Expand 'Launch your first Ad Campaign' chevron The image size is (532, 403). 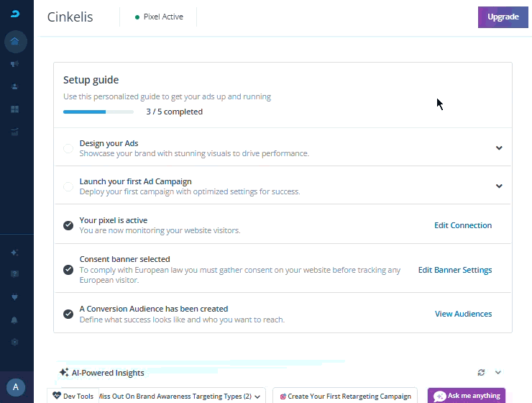pos(499,186)
